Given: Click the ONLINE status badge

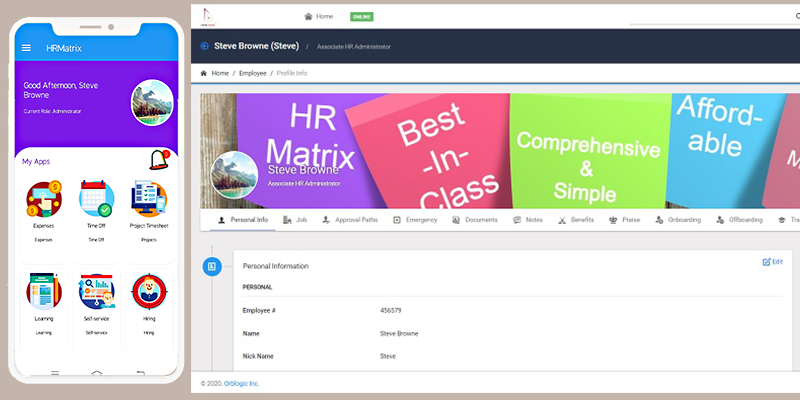Looking at the screenshot, I should point(362,17).
